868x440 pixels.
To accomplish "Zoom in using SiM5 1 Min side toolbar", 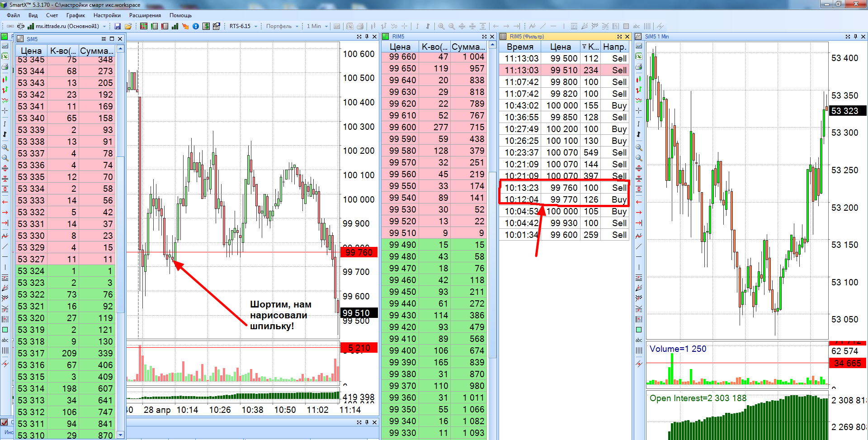I will (638, 148).
